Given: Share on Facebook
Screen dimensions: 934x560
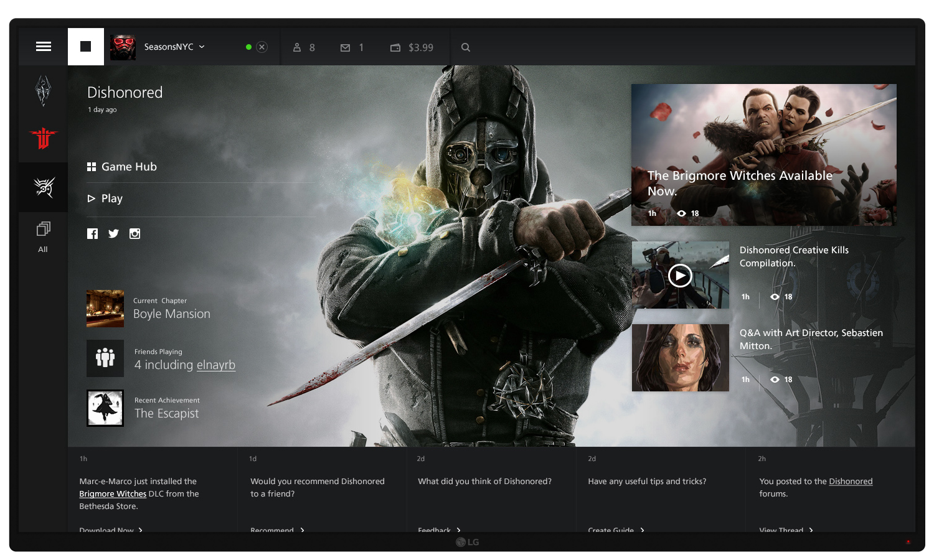Looking at the screenshot, I should pyautogui.click(x=92, y=234).
